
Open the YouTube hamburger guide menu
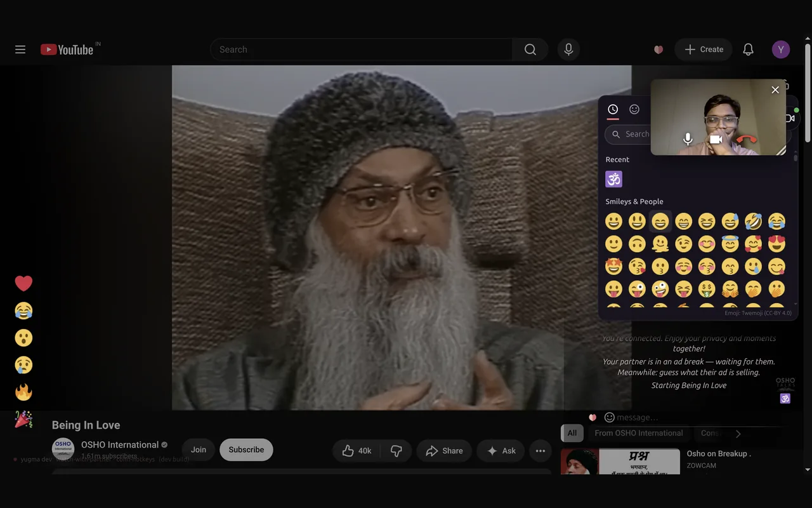point(20,50)
